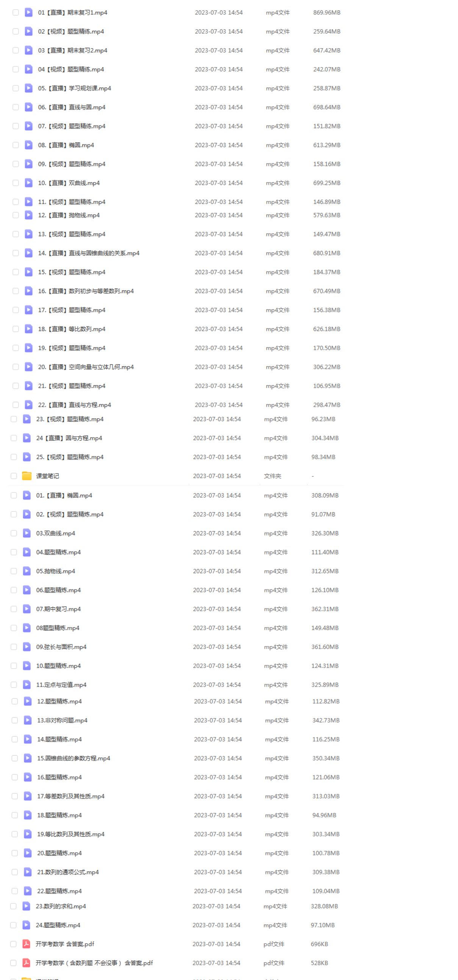
Task: Click video icon for 03.双曲线.mp4
Action: (27, 533)
